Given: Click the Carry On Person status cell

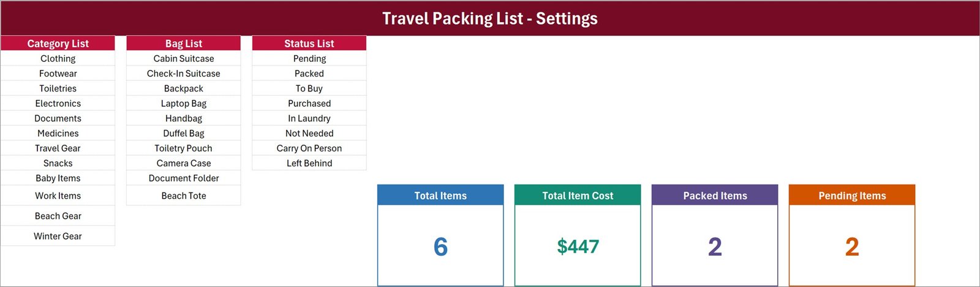Looking at the screenshot, I should pos(309,148).
